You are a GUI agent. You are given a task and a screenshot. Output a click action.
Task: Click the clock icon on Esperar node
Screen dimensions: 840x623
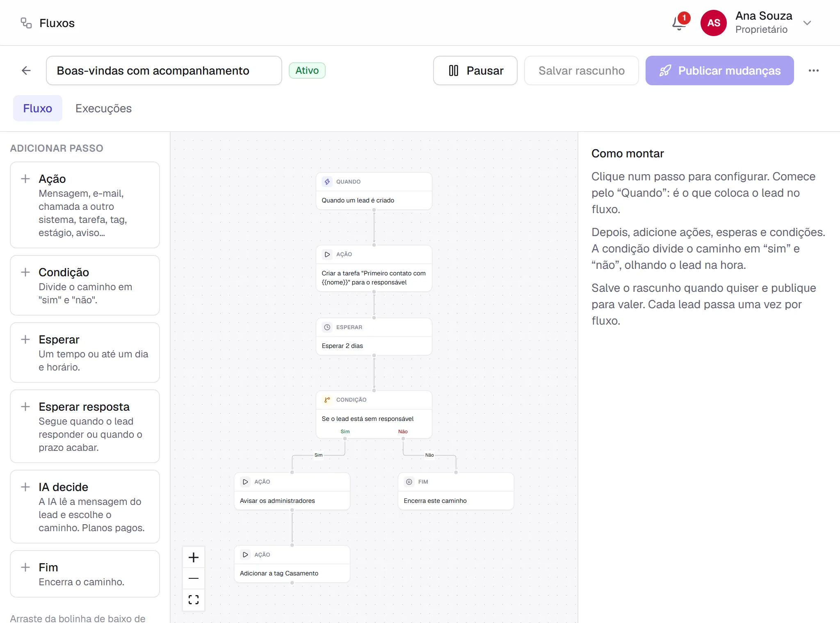[x=327, y=327]
